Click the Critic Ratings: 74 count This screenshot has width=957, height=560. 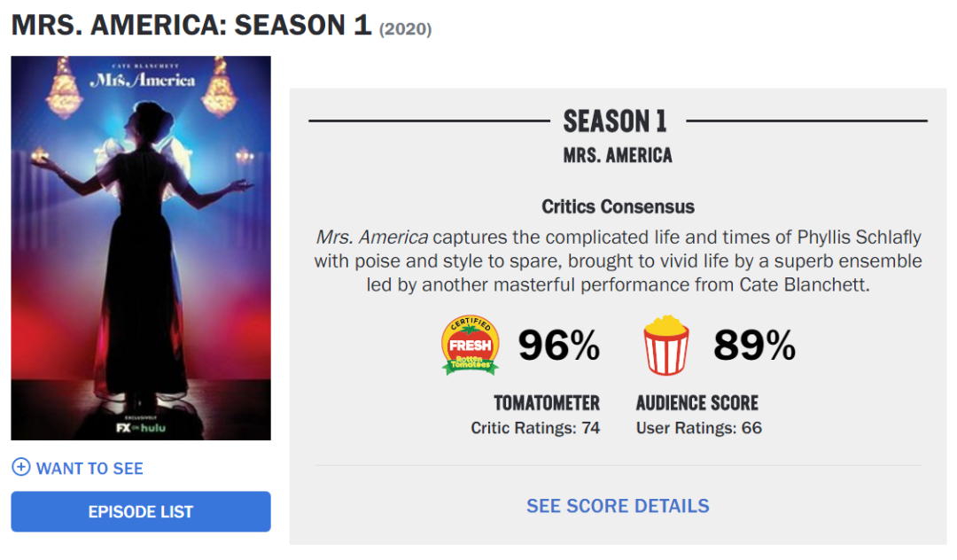(535, 428)
